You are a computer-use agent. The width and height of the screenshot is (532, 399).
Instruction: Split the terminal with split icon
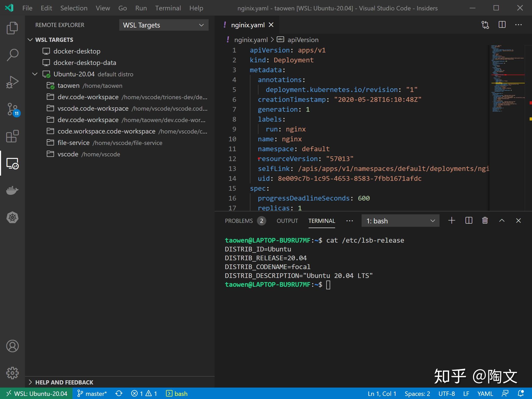click(x=469, y=221)
